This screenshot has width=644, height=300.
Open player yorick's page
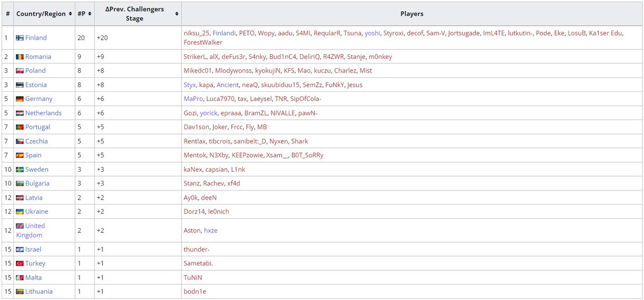point(208,113)
